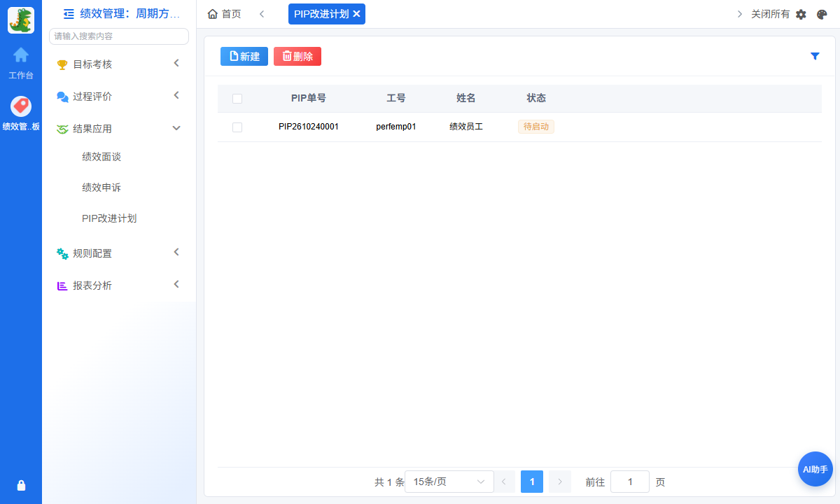Image resolution: width=840 pixels, height=504 pixels.
Task: Click the lock icon in sidebar
Action: (21, 485)
